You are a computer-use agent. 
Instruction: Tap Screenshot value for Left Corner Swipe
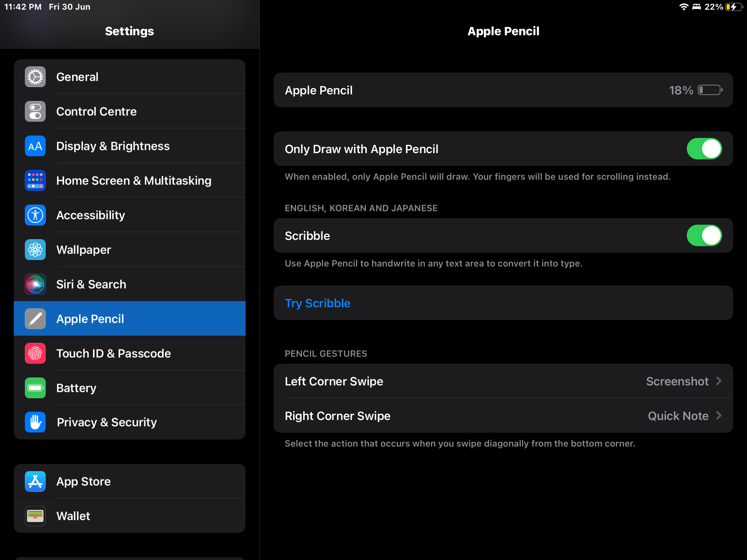click(x=677, y=381)
